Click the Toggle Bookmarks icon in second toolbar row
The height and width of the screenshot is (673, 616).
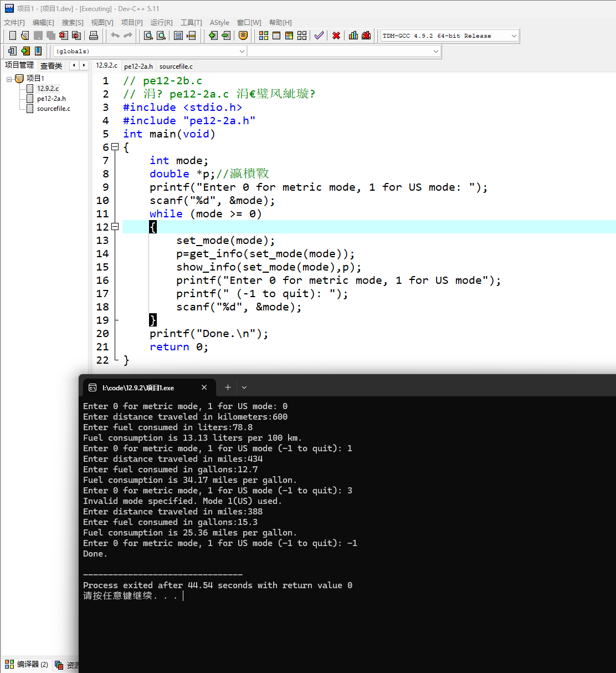tap(25, 51)
